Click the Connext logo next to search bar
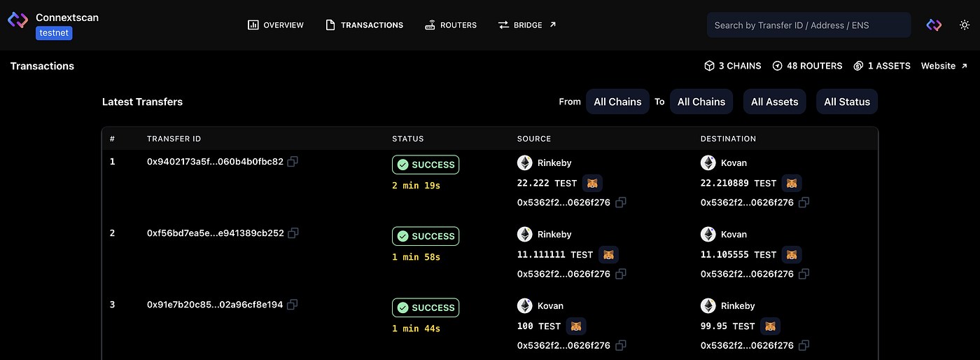Image resolution: width=980 pixels, height=360 pixels. click(934, 25)
